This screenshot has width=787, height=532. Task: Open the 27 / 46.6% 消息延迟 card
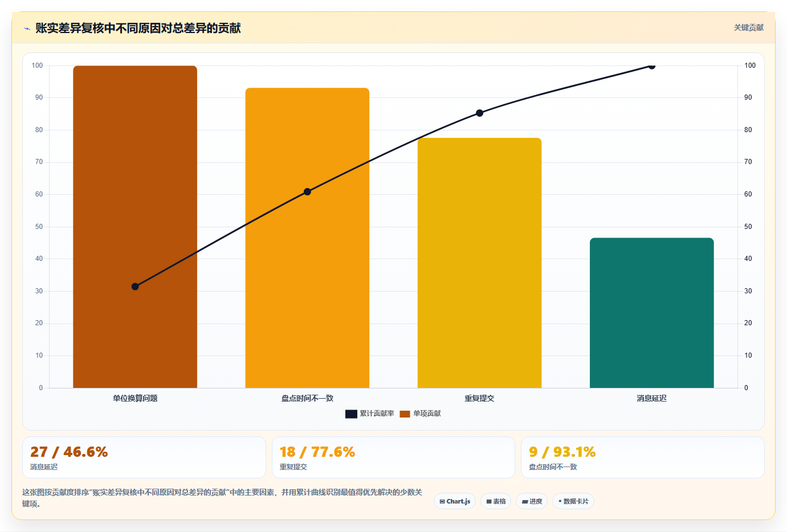point(144,457)
